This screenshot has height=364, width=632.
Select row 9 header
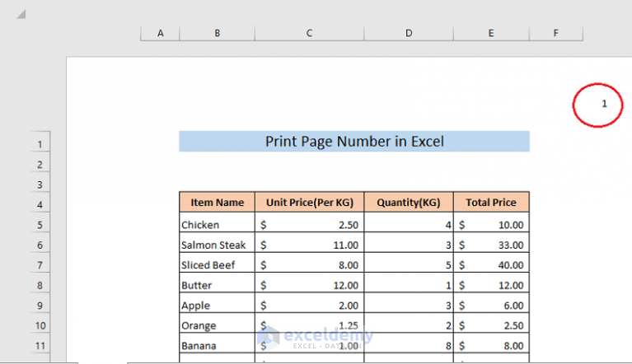click(40, 303)
